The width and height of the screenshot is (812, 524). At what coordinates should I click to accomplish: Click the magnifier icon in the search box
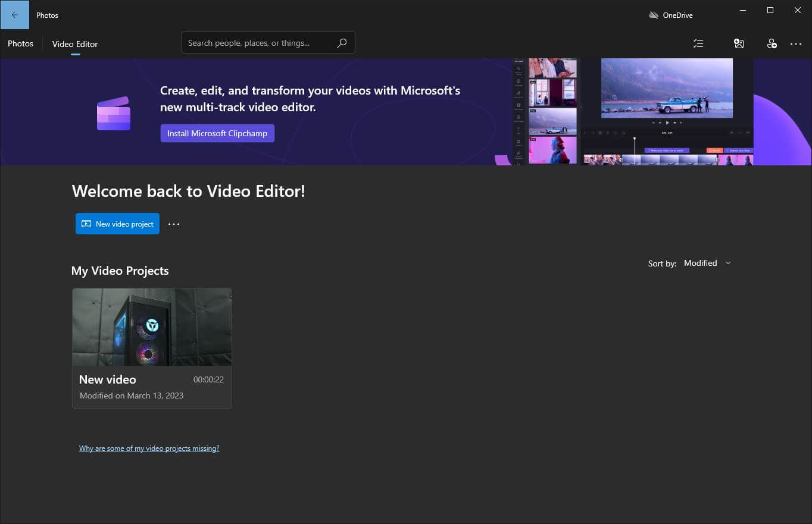tap(342, 43)
